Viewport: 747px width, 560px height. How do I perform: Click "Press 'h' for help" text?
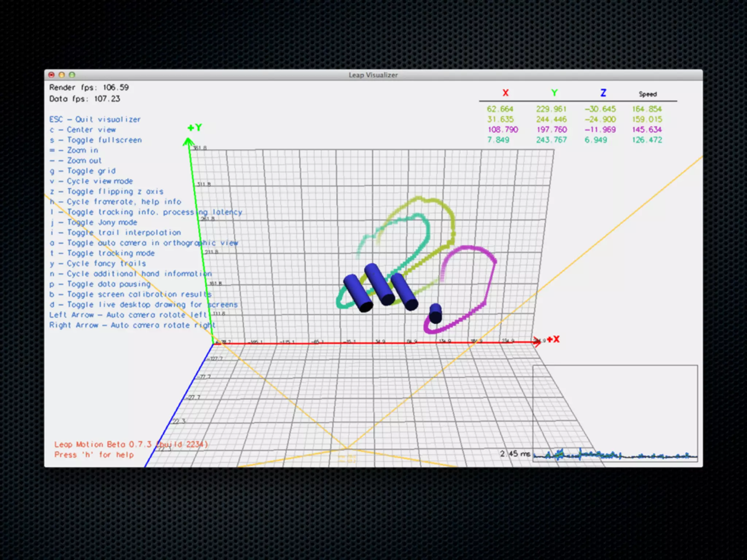pos(94,455)
